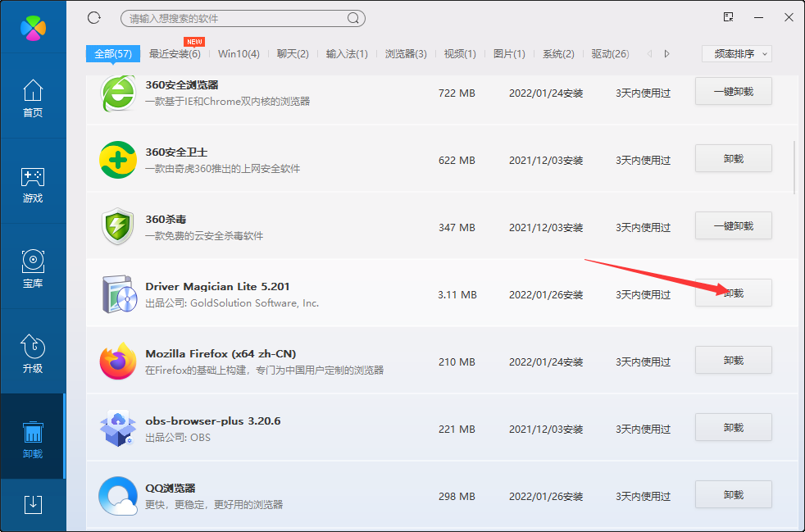This screenshot has height=532, width=805.
Task: Minimize the software manager window
Action: click(x=759, y=18)
